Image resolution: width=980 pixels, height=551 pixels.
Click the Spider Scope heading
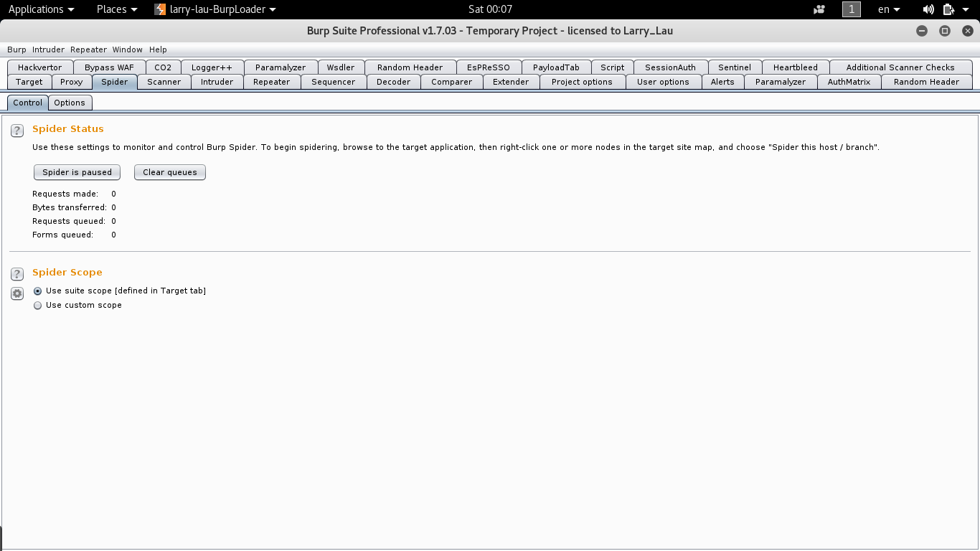(x=67, y=273)
